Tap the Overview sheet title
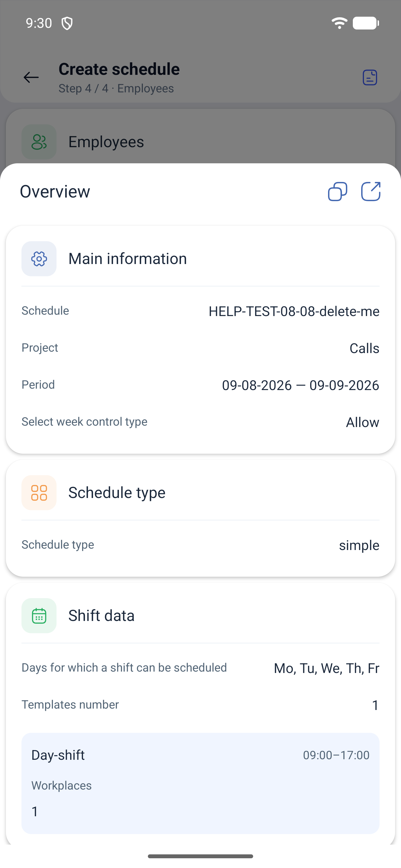Viewport: 401px width, 868px height. coord(55,191)
